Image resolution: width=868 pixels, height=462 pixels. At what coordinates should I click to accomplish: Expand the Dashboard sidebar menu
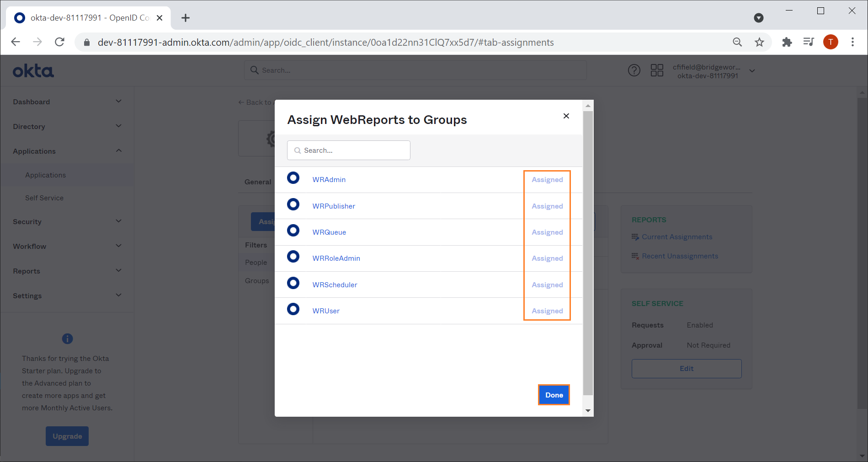click(67, 102)
